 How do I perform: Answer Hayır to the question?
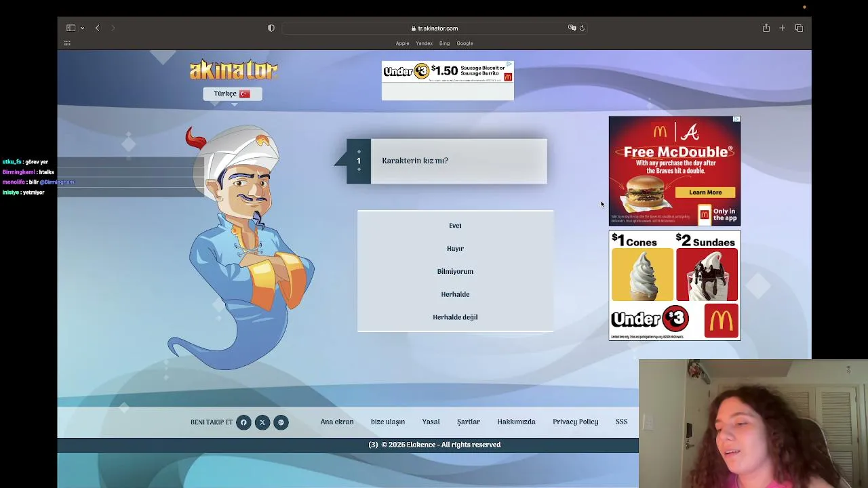pos(455,249)
